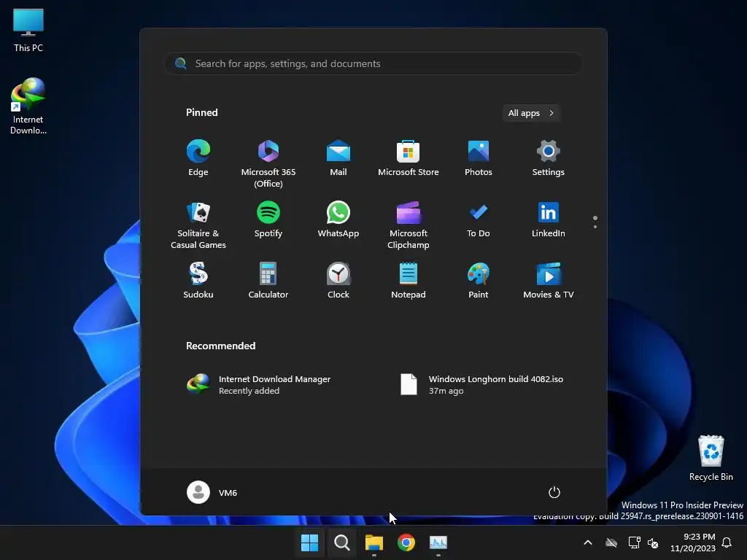Screen dimensions: 747x560
Task: Open Settings from pinned apps
Action: coord(549,158)
